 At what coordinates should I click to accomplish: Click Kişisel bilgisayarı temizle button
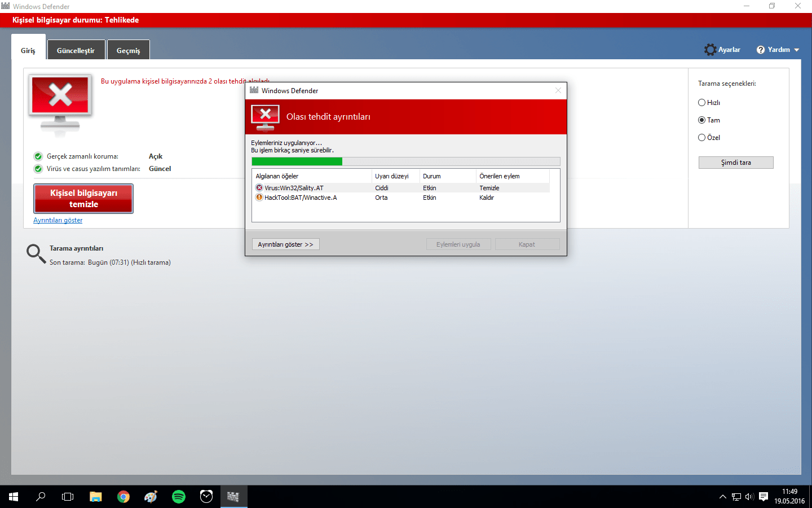(83, 199)
